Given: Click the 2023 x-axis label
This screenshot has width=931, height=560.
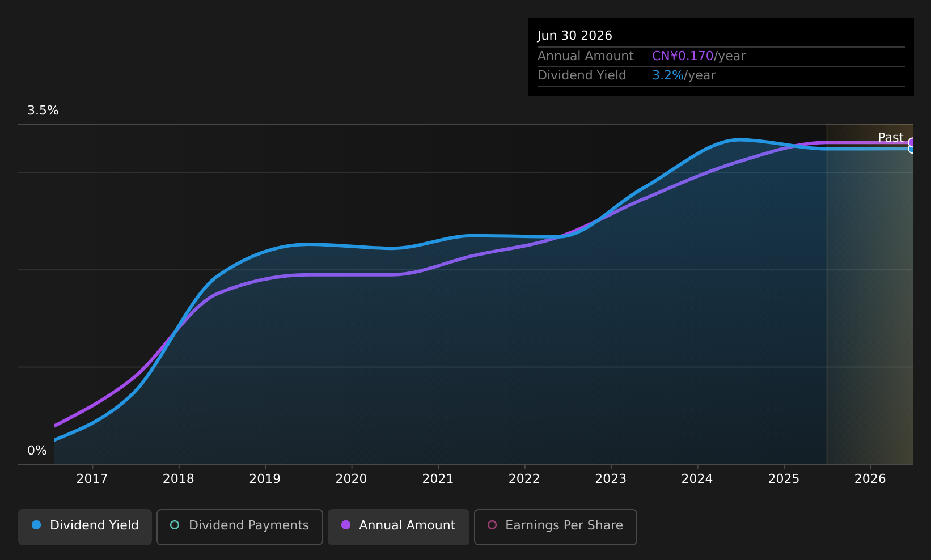Looking at the screenshot, I should tap(611, 479).
